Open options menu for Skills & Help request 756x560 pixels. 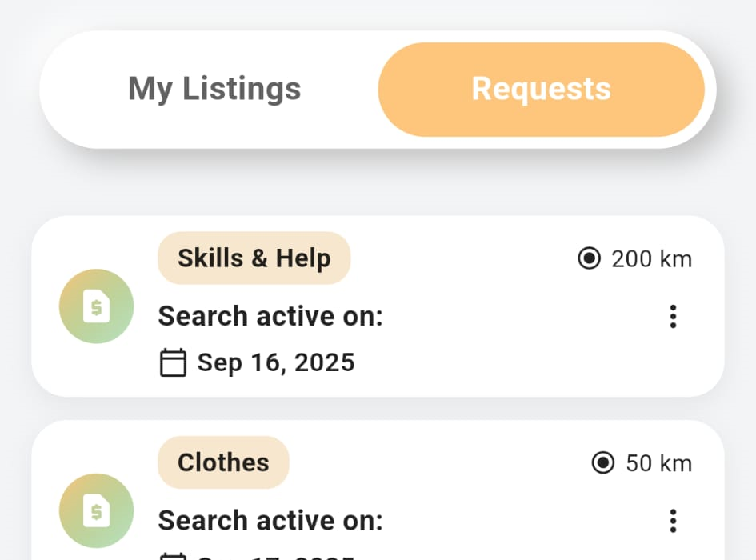click(673, 317)
